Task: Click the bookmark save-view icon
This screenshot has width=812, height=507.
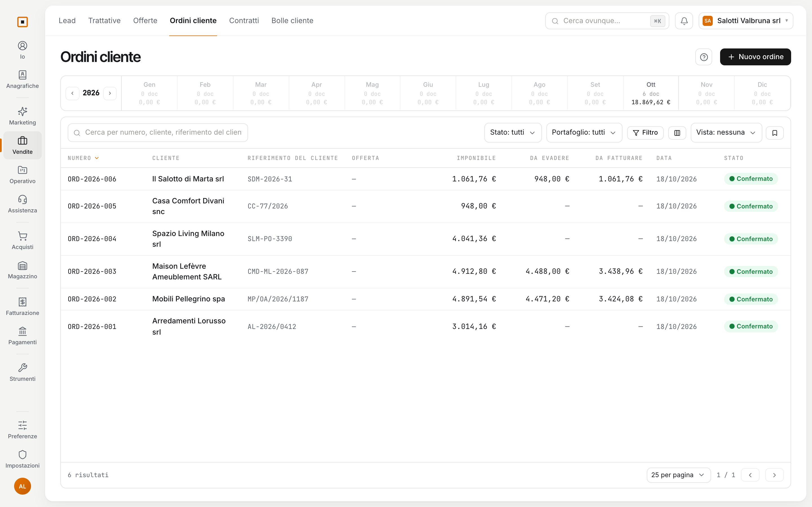Action: (x=775, y=133)
